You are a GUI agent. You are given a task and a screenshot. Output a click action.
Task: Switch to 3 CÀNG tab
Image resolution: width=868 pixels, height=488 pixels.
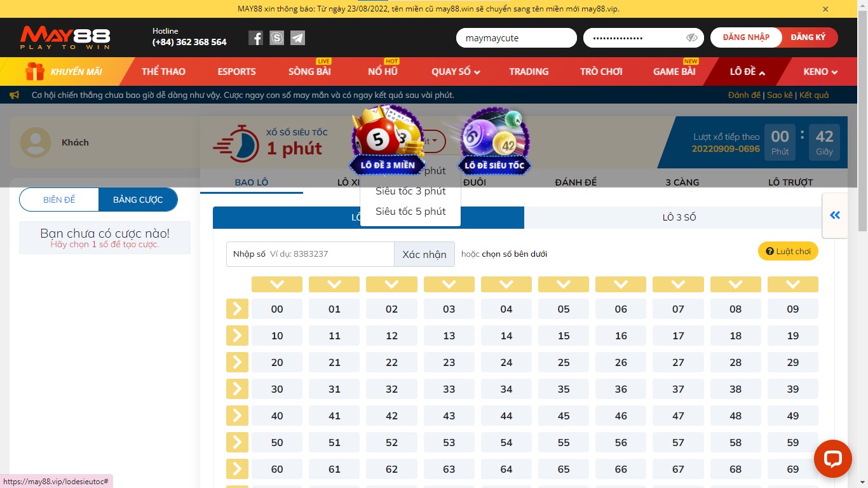pos(682,182)
